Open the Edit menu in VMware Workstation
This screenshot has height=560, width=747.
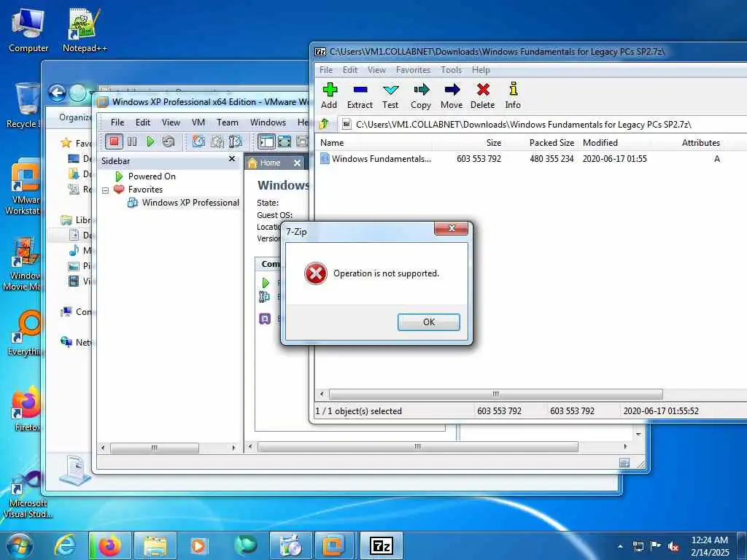pyautogui.click(x=143, y=122)
